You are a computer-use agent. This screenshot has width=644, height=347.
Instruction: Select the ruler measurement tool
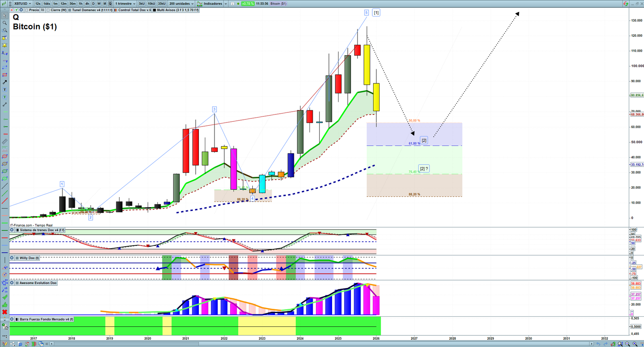[x=5, y=141]
